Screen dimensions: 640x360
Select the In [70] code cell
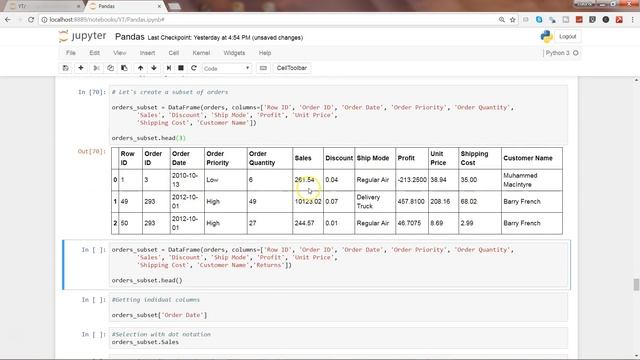tap(339, 115)
